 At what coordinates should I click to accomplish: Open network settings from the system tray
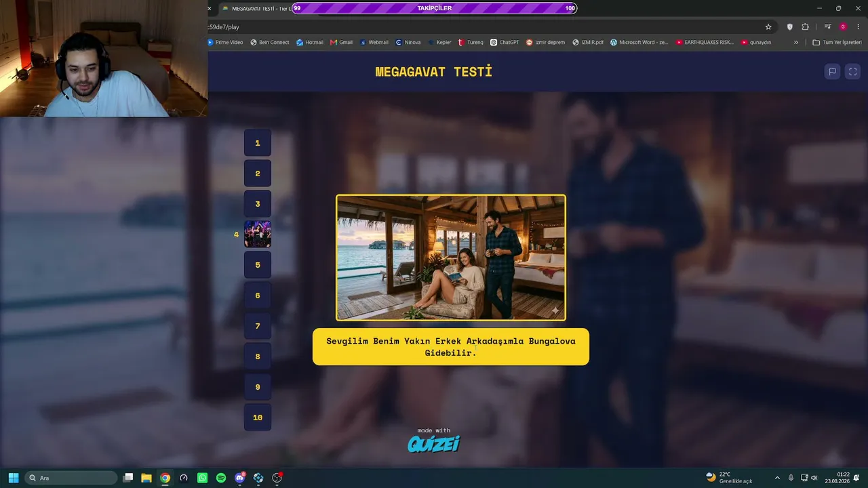804,478
